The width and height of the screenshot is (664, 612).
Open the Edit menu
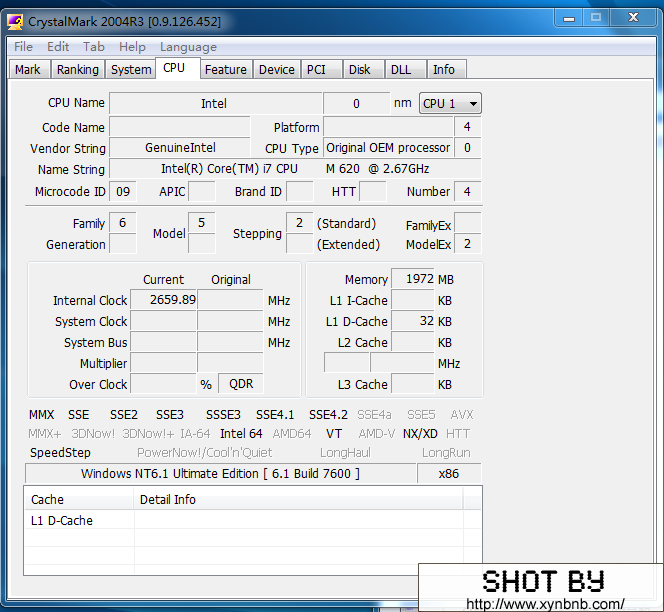(58, 47)
